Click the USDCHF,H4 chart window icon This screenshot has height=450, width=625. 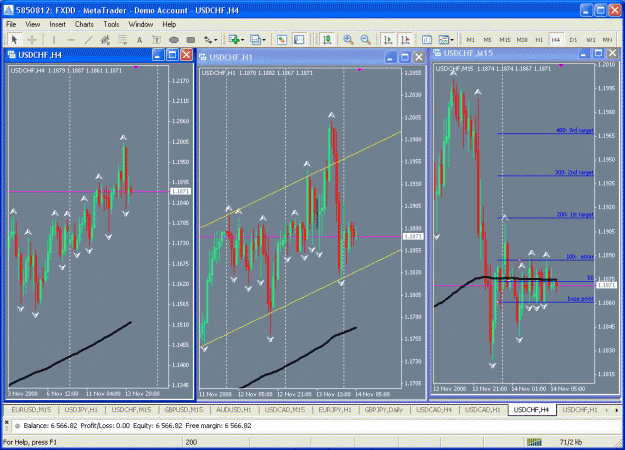click(x=11, y=55)
